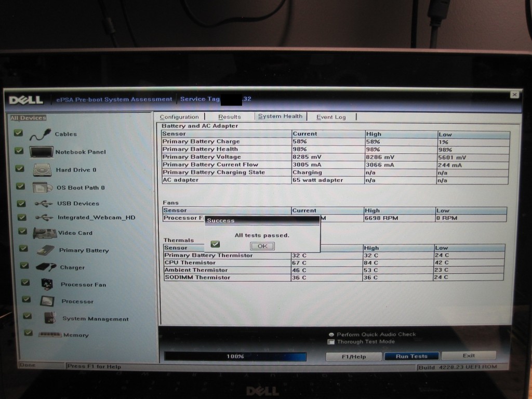
Task: Enable Thorough Test Mode checkbox
Action: [331, 342]
